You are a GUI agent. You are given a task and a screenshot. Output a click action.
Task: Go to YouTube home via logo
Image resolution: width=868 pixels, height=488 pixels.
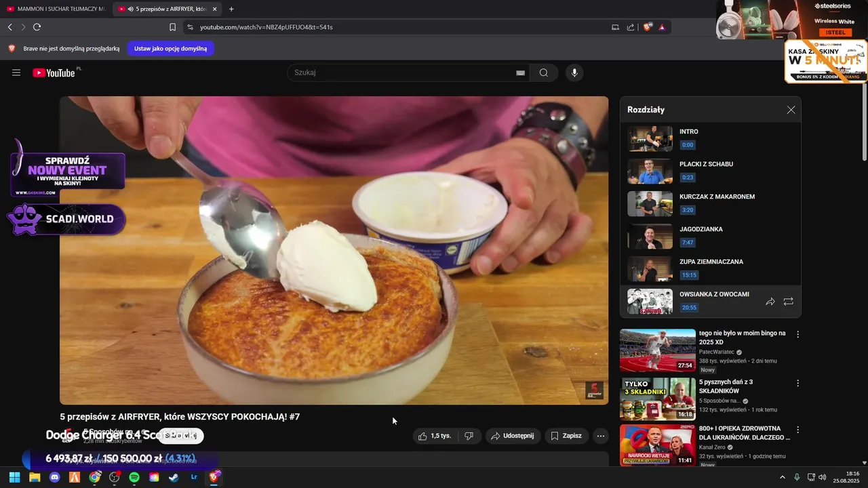tap(54, 73)
